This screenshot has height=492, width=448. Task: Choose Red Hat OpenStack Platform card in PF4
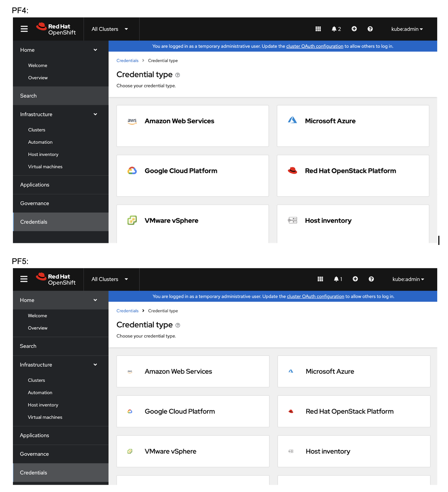pos(353,176)
